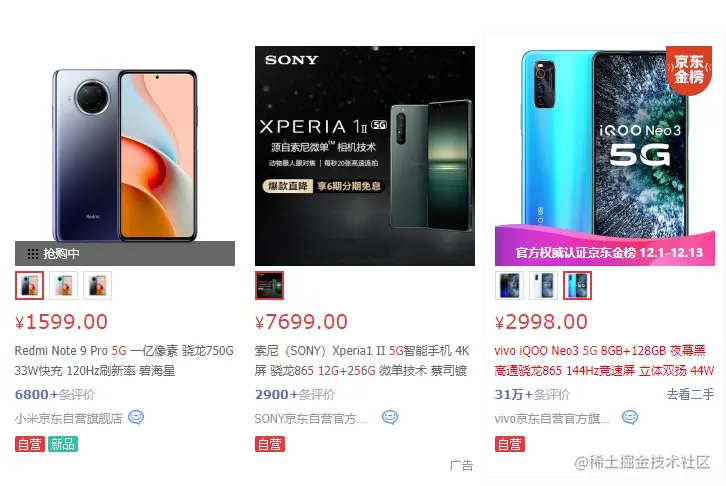
Task: Select the first black iQOO Neo3 thumbnail
Action: (509, 285)
